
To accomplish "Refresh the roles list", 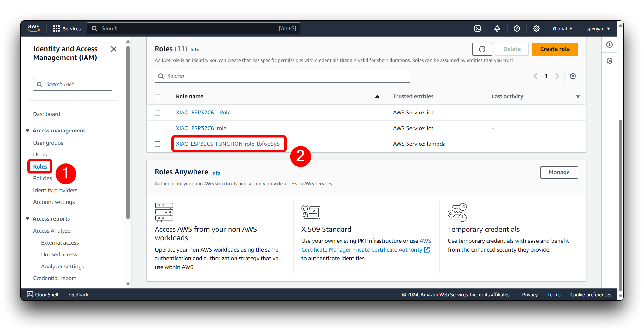I will tap(482, 49).
